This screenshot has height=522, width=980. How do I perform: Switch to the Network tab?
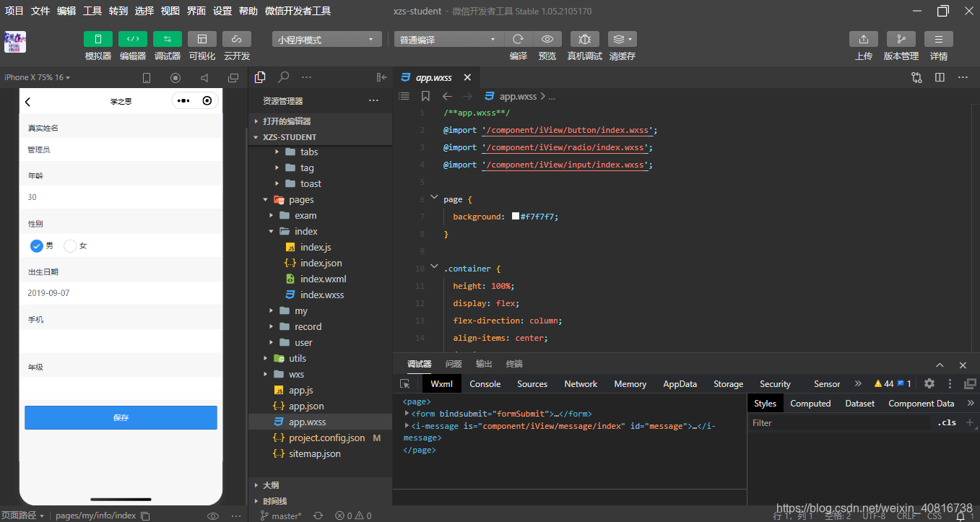coord(581,384)
